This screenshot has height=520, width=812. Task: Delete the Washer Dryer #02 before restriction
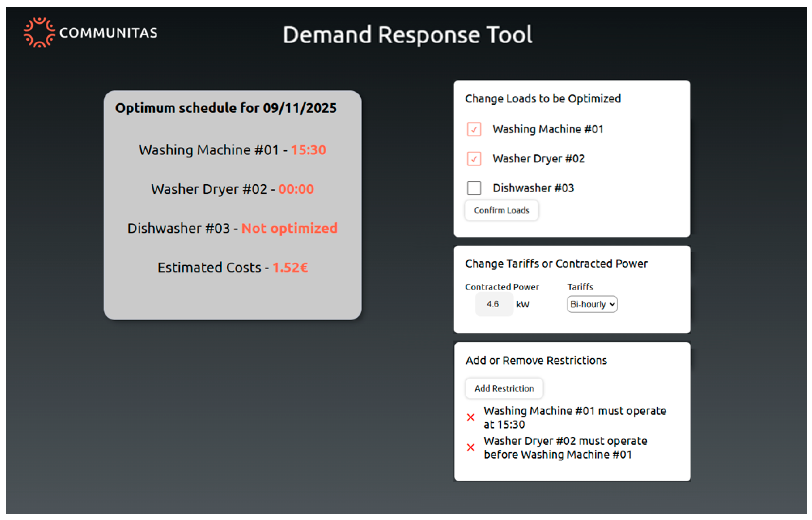pyautogui.click(x=471, y=447)
